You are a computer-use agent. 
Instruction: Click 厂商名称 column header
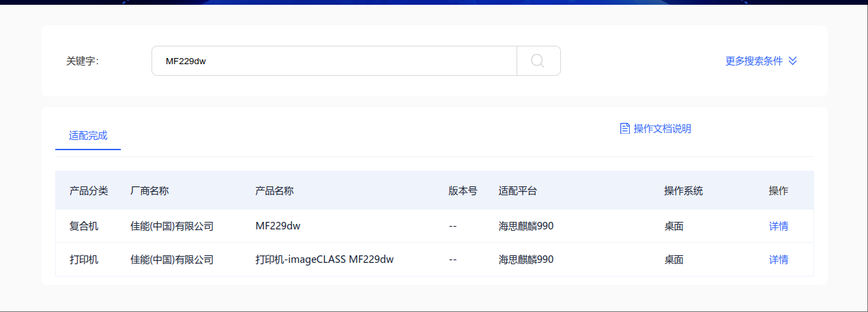pos(149,190)
